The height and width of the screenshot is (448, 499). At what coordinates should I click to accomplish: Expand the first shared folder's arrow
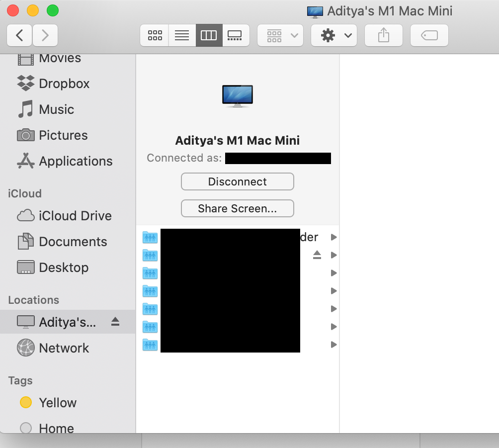click(333, 237)
